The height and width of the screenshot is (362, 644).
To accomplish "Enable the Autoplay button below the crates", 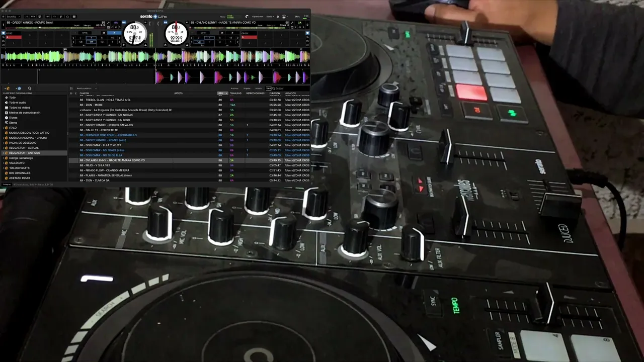I will coord(7,185).
